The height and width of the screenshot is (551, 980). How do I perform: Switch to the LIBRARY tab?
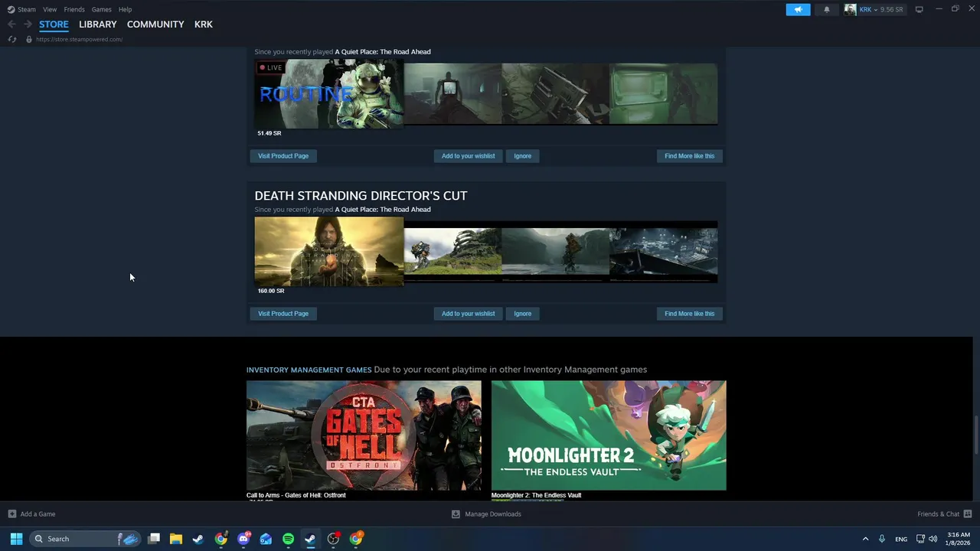pos(98,24)
